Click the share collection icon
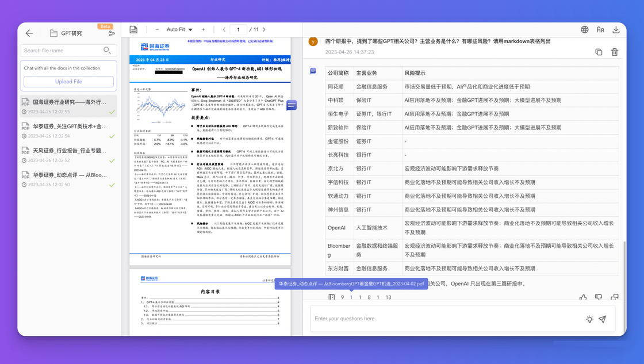Image resolution: width=644 pixels, height=364 pixels. (x=112, y=33)
